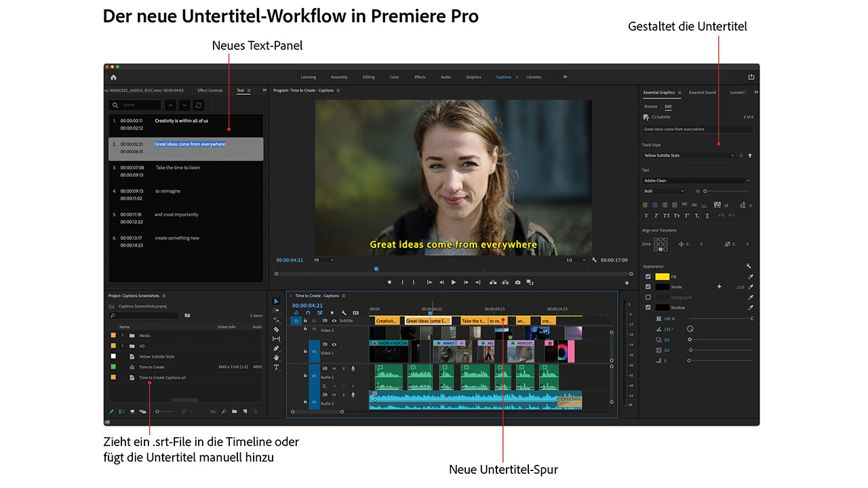
Task: Switch to the Graphics workspace tab
Action: point(473,77)
